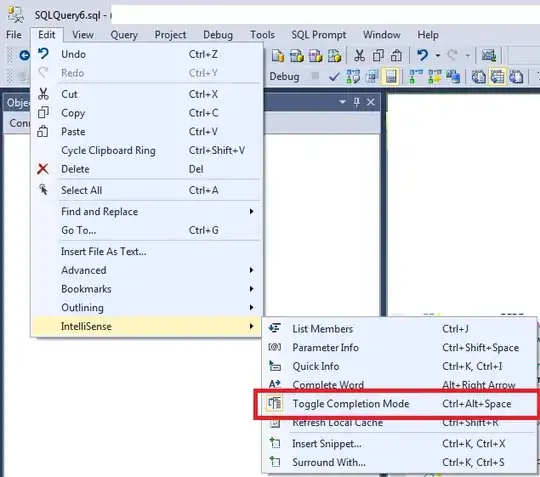The height and width of the screenshot is (477, 540).
Task: Select the Results to Grid icon
Action: [x=497, y=76]
